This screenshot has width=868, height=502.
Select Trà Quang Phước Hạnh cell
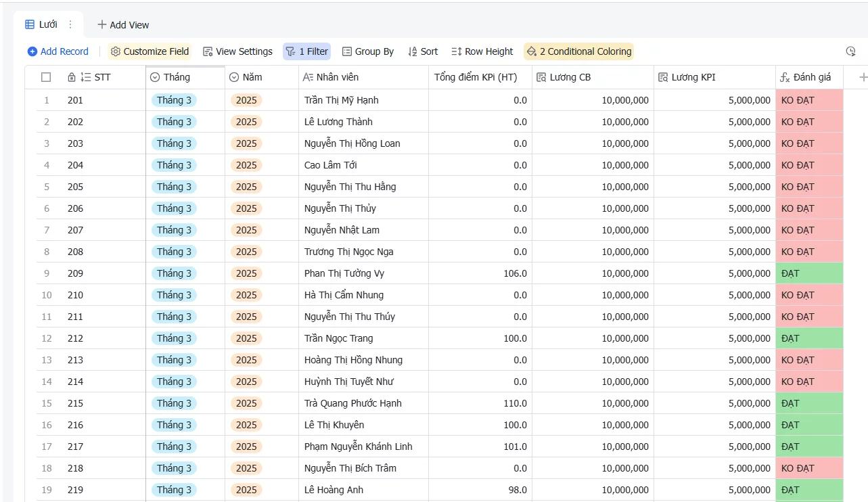(363, 403)
